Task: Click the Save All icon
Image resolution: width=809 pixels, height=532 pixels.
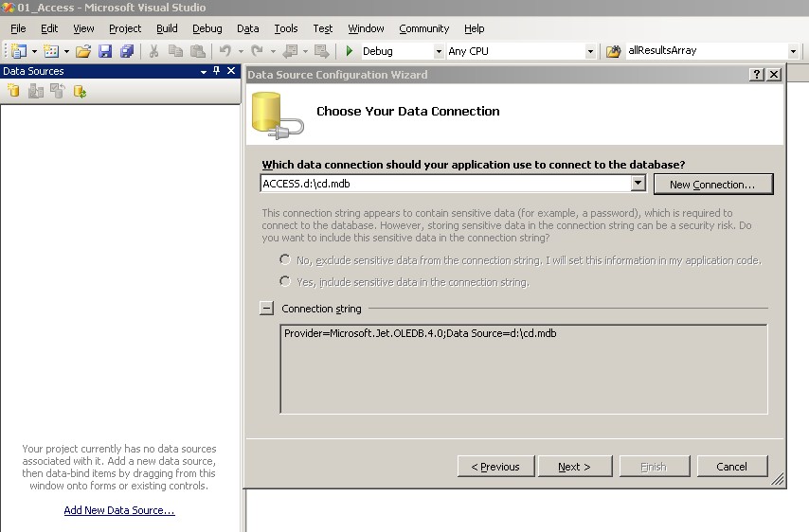Action: (127, 51)
